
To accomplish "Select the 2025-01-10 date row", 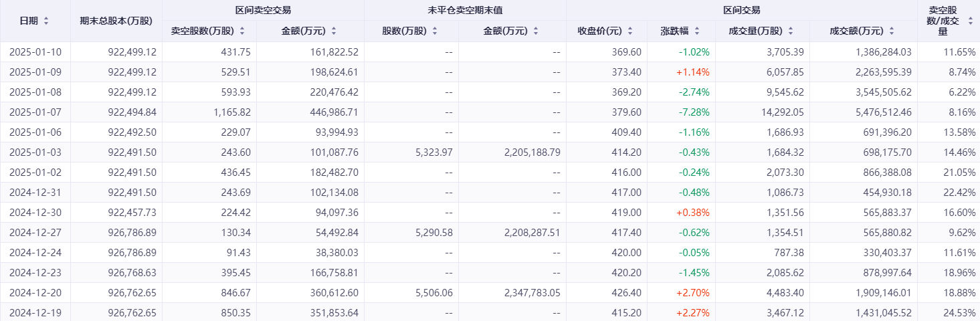I will click(35, 51).
